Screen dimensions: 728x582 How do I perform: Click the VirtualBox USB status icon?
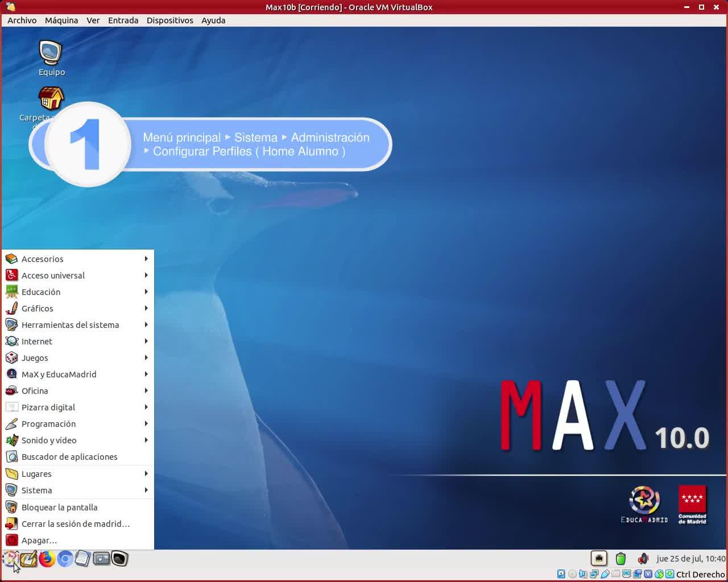605,574
